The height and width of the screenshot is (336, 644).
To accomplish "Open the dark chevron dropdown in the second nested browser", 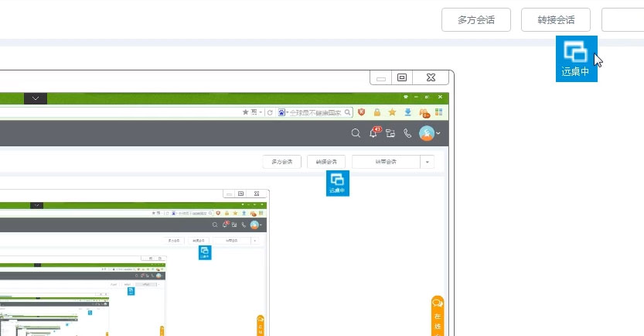I will point(36,205).
